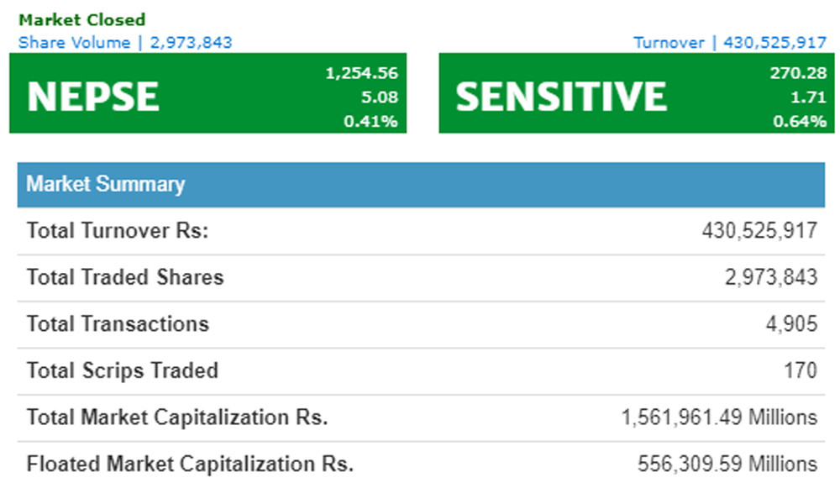Click the Floated Market Capitalization Rs. label
This screenshot has width=840, height=504.
tap(190, 464)
